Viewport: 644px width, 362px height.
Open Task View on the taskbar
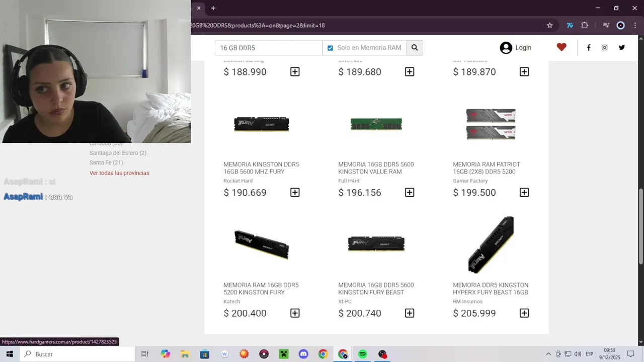[x=144, y=354]
